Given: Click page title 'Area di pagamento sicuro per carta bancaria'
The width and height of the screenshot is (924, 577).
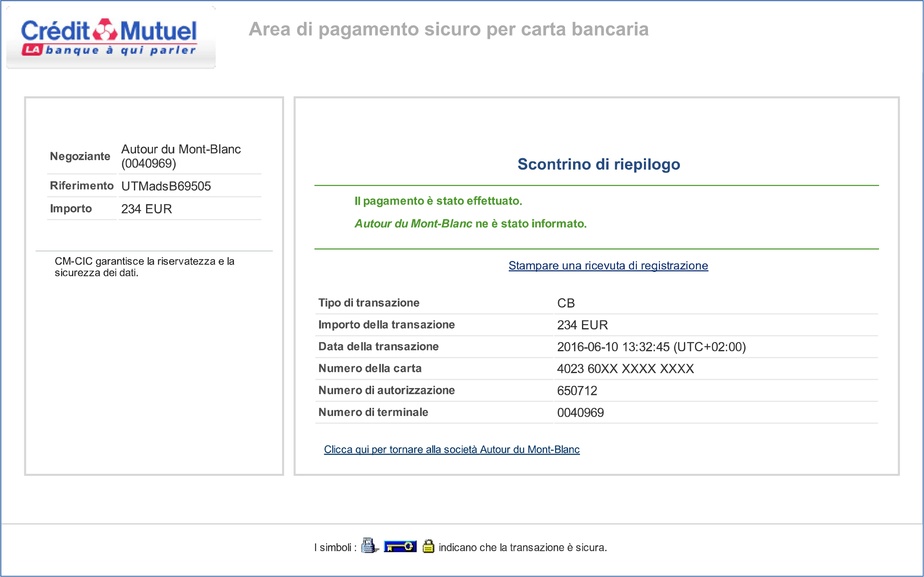Looking at the screenshot, I should 448,30.
